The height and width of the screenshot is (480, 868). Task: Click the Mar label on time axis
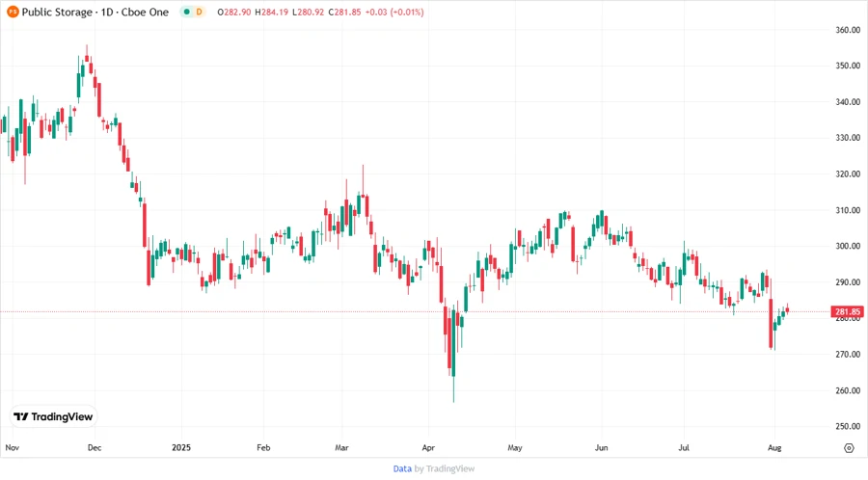pyautogui.click(x=341, y=447)
